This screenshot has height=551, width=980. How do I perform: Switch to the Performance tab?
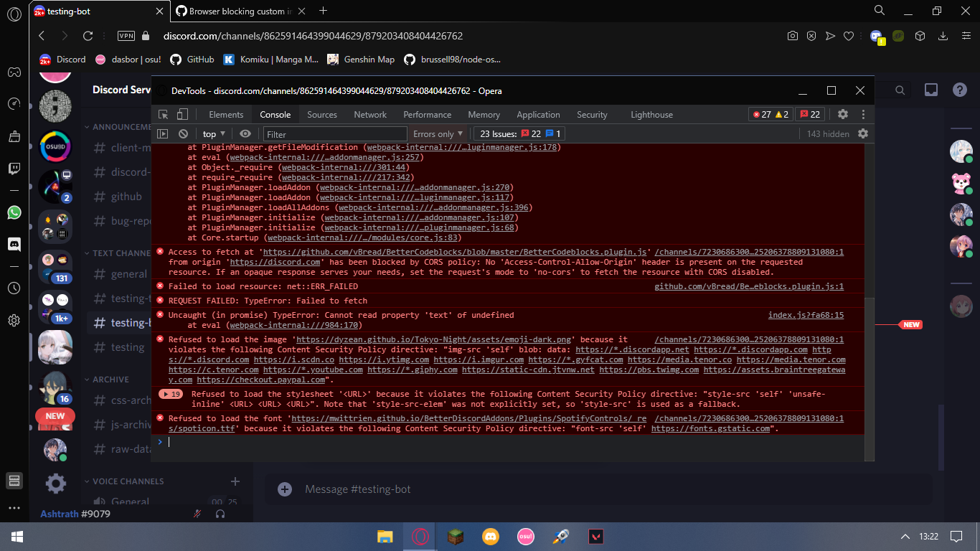tap(428, 115)
